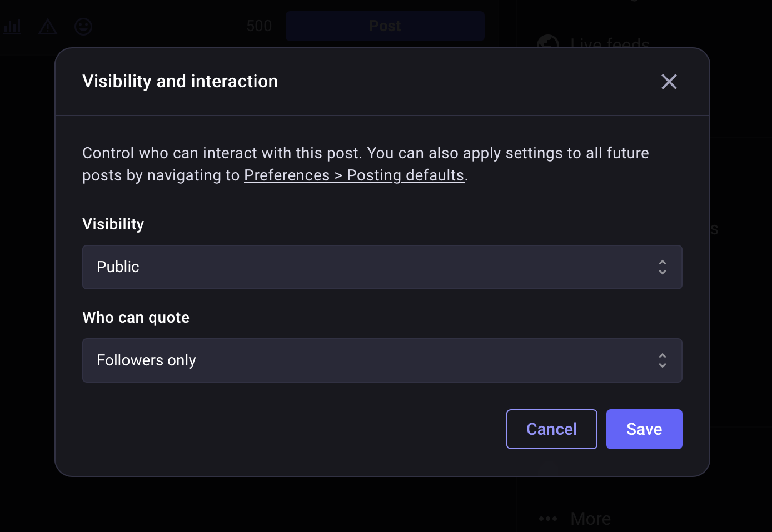Select the More navigation item
The width and height of the screenshot is (772, 532).
pos(590,519)
